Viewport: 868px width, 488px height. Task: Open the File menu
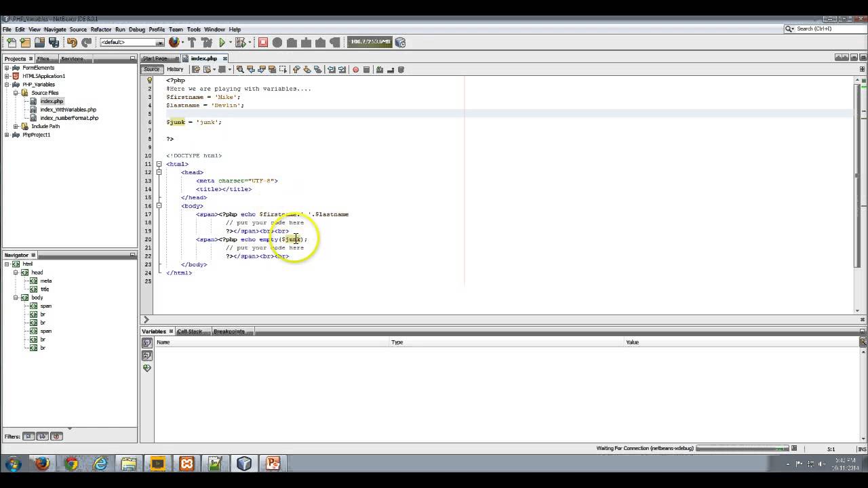7,29
